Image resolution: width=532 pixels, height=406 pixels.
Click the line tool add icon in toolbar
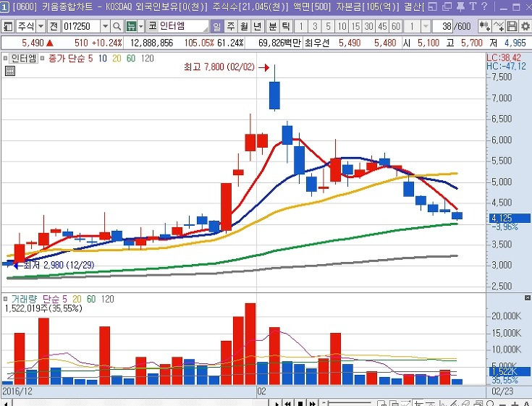click(x=499, y=26)
